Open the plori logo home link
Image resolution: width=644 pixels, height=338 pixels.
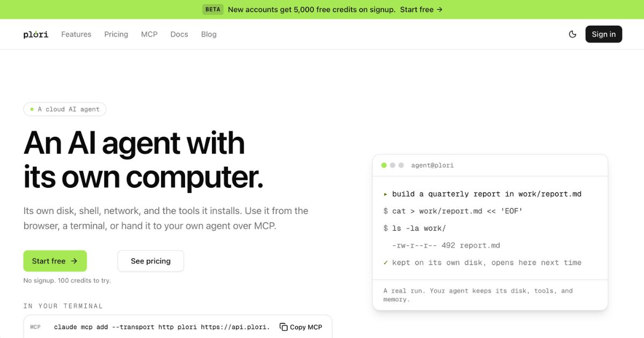[x=36, y=34]
